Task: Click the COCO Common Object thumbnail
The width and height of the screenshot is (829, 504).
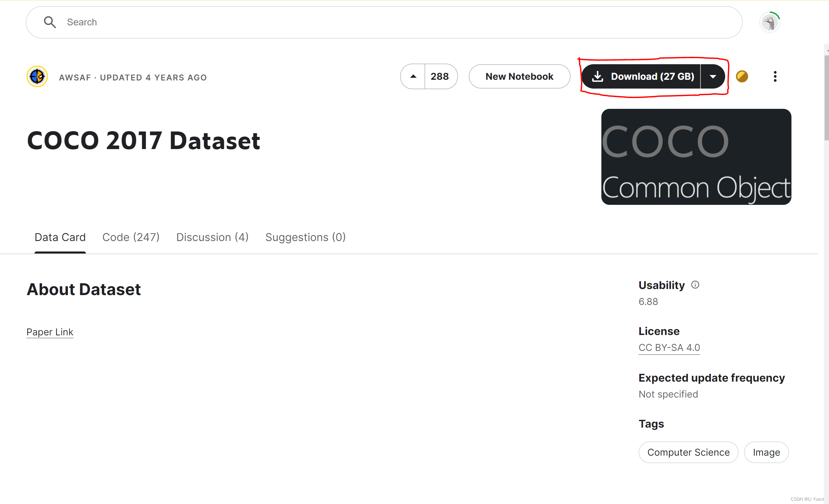Action: pos(696,157)
